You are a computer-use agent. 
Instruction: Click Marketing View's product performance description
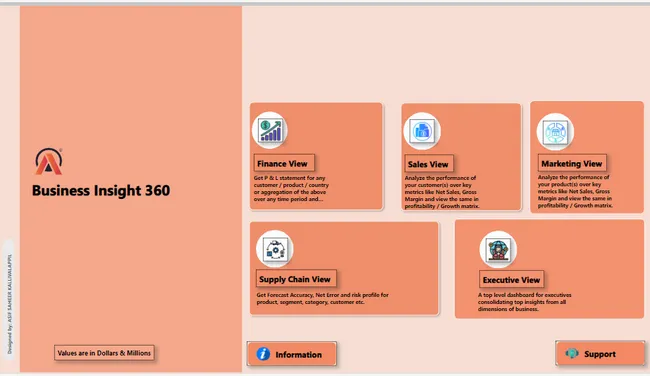575,191
